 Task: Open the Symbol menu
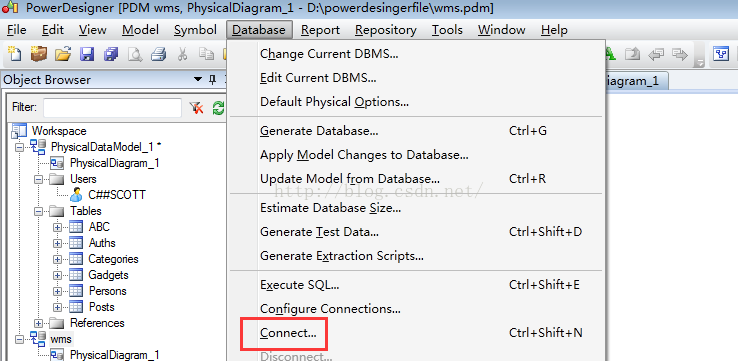click(x=195, y=30)
